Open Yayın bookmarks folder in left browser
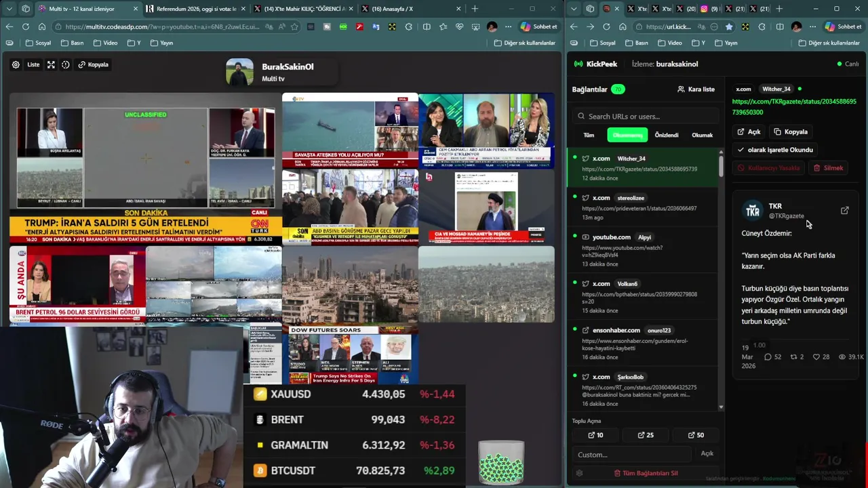 click(161, 43)
